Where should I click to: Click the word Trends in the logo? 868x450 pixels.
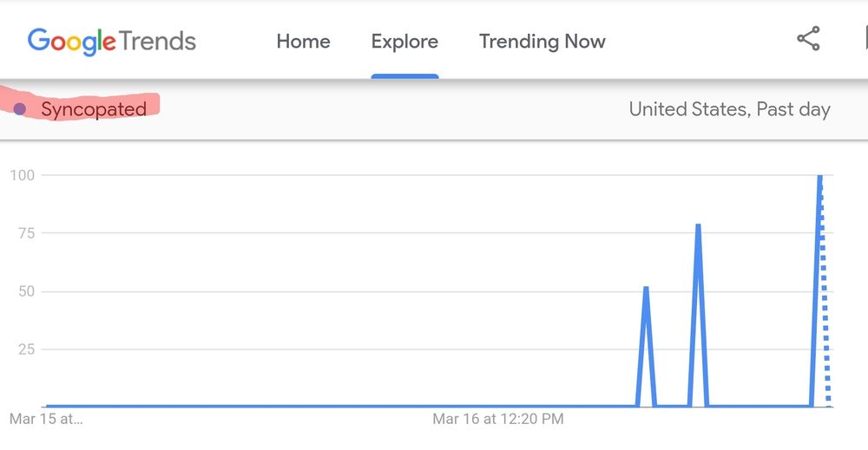pos(157,41)
